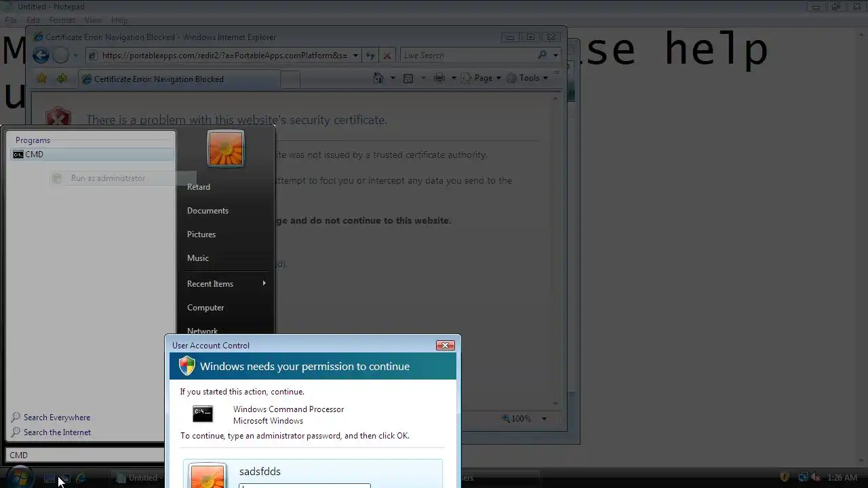868x488 pixels.
Task: Select the sadsfdds administrator account tile
Action: pyautogui.click(x=313, y=474)
